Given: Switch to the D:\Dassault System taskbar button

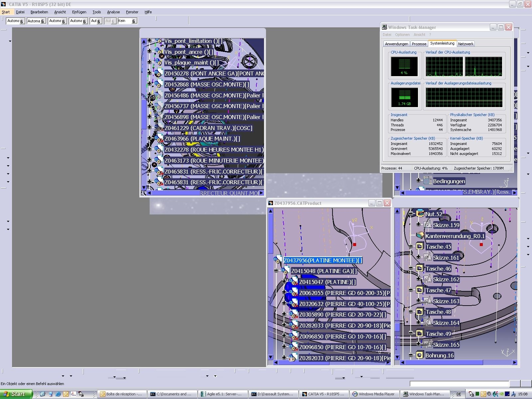Looking at the screenshot, I should coord(273,394).
